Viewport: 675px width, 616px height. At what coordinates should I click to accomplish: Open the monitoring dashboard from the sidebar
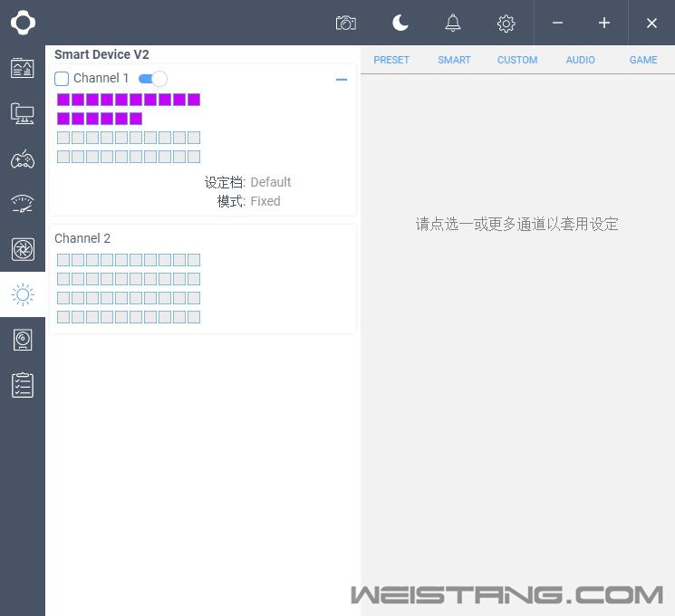point(23,68)
